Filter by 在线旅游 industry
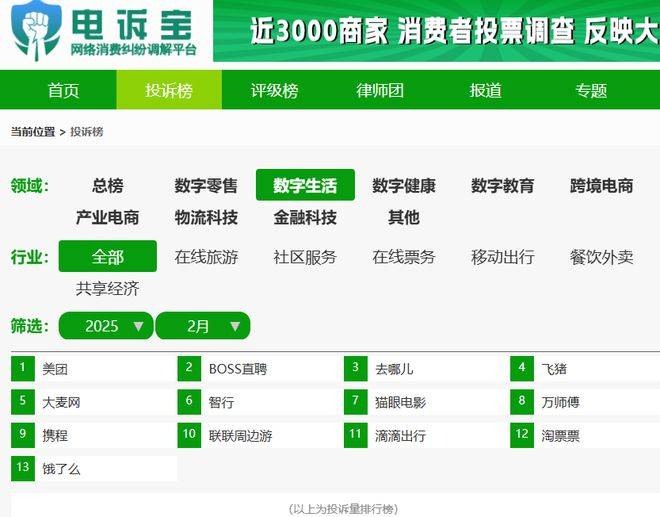The width and height of the screenshot is (660, 517). click(x=206, y=256)
